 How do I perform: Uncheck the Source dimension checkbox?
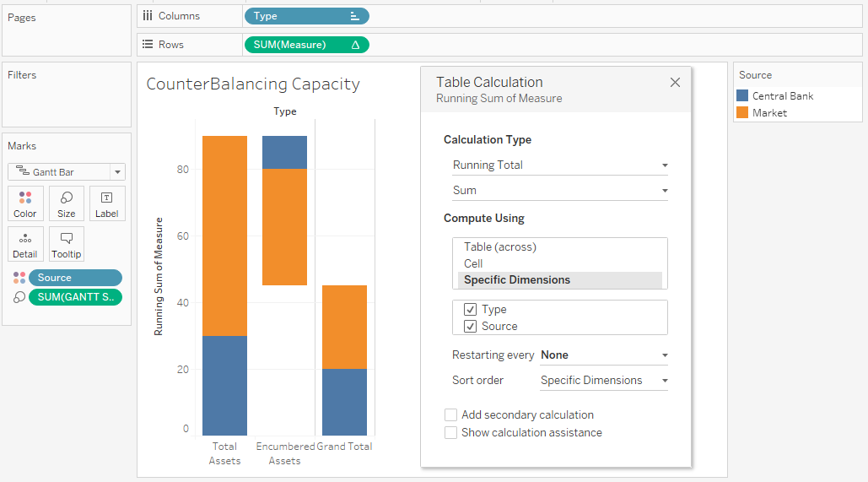point(471,326)
